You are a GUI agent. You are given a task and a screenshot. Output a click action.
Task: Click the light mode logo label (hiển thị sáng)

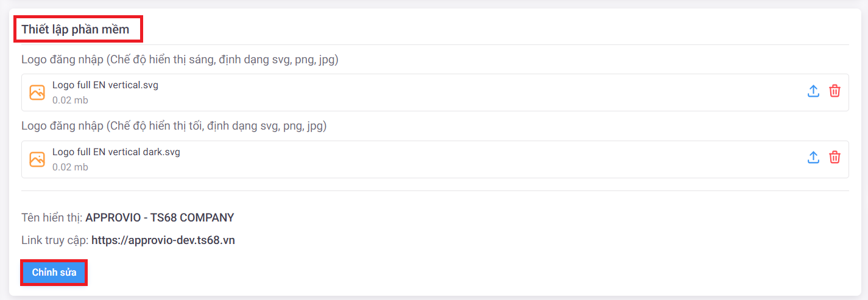[180, 60]
